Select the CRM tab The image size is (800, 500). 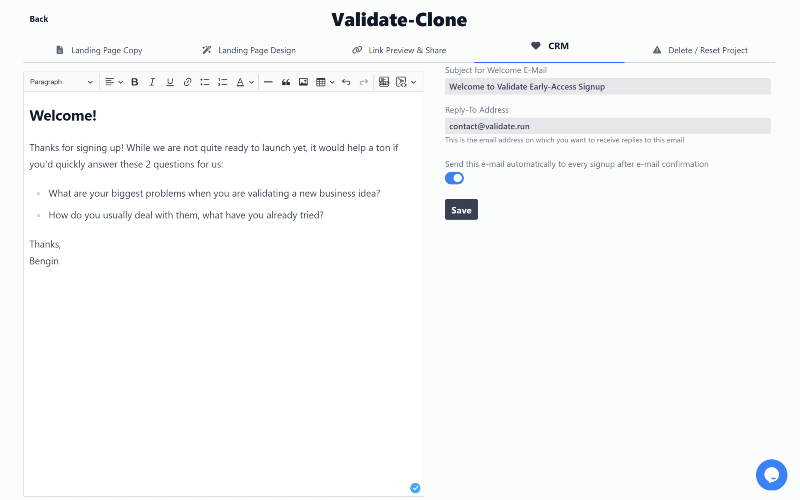tap(549, 46)
